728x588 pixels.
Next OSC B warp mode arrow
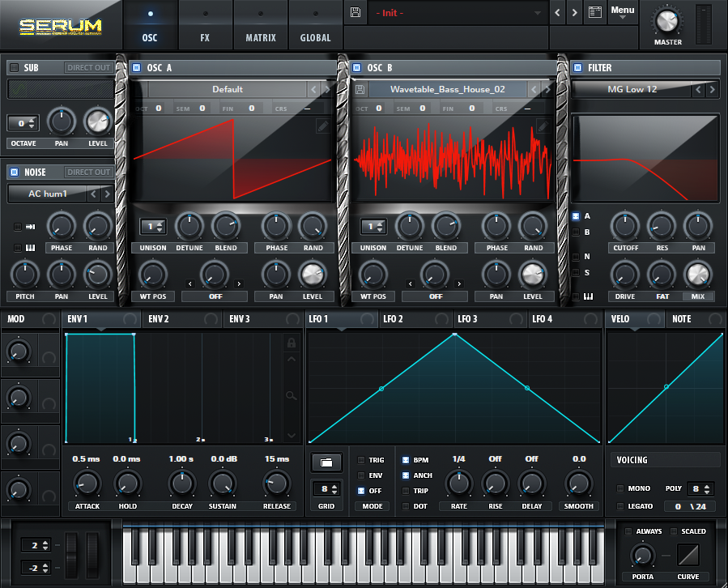(x=459, y=283)
